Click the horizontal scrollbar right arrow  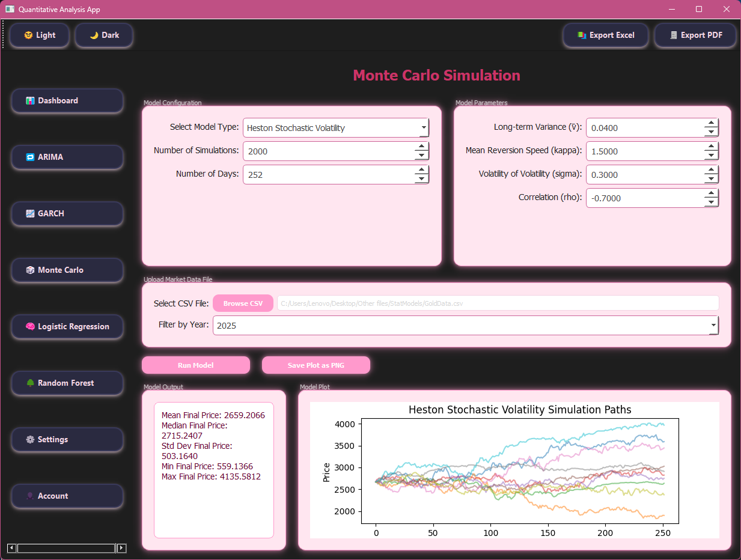121,548
